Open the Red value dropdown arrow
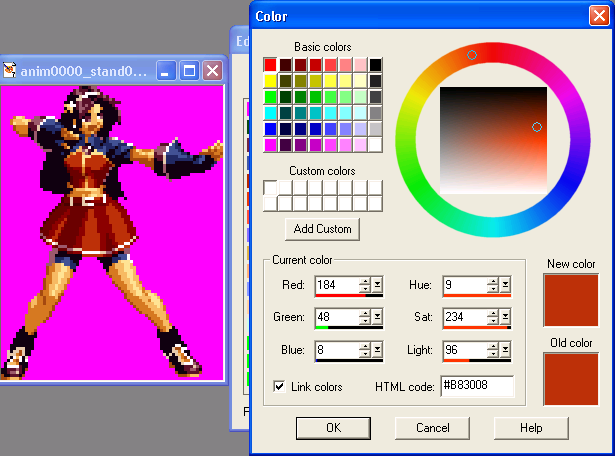Screen dimensions: 615x456 coord(377,285)
